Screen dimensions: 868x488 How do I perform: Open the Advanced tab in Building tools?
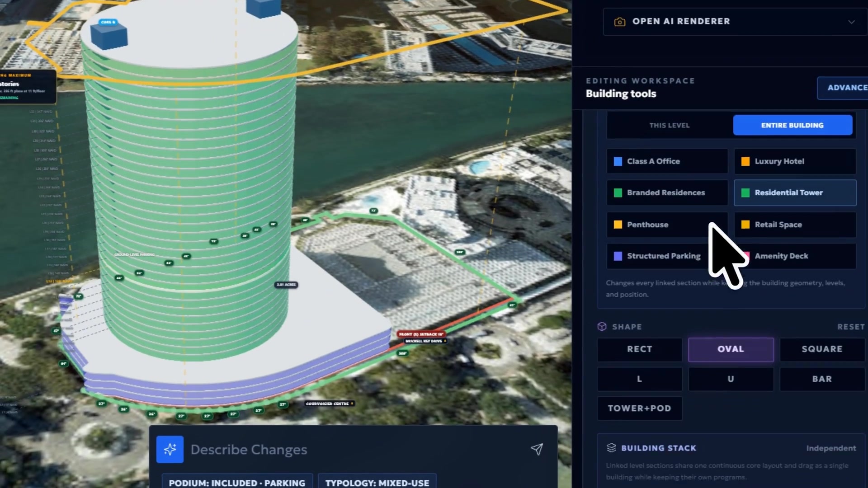(x=844, y=88)
